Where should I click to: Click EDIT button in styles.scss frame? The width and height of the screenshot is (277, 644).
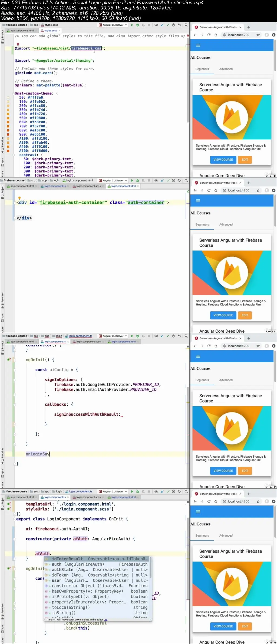[x=245, y=160]
